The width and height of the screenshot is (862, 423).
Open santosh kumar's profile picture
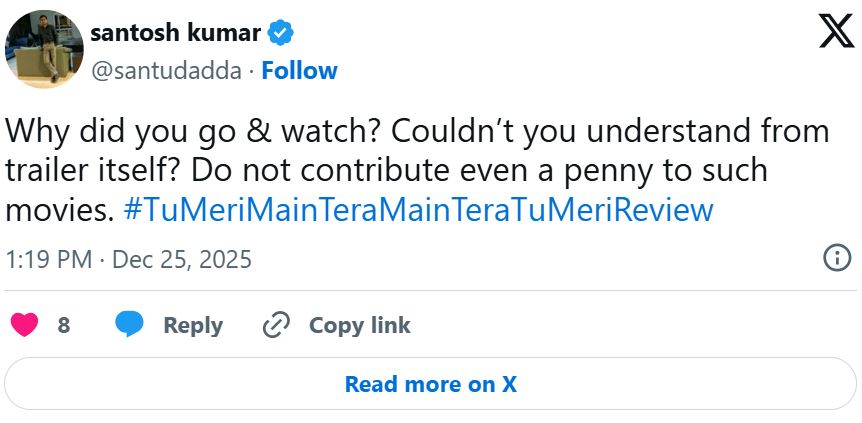(44, 49)
